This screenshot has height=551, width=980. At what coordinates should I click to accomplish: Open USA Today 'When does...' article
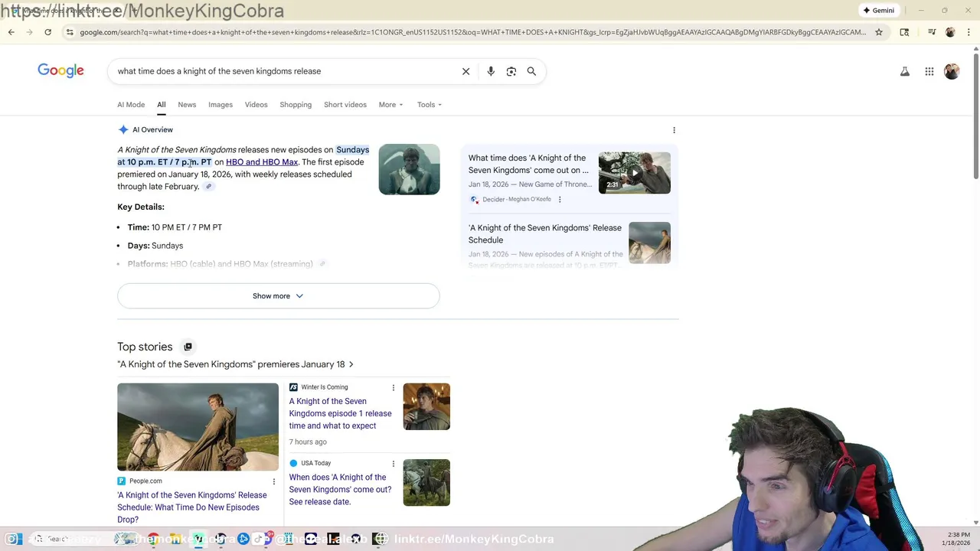pos(340,490)
